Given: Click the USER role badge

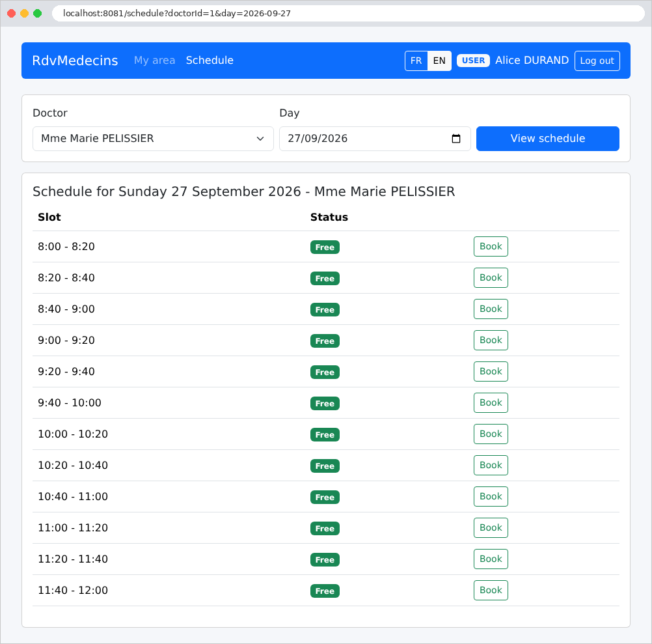Looking at the screenshot, I should pyautogui.click(x=473, y=61).
